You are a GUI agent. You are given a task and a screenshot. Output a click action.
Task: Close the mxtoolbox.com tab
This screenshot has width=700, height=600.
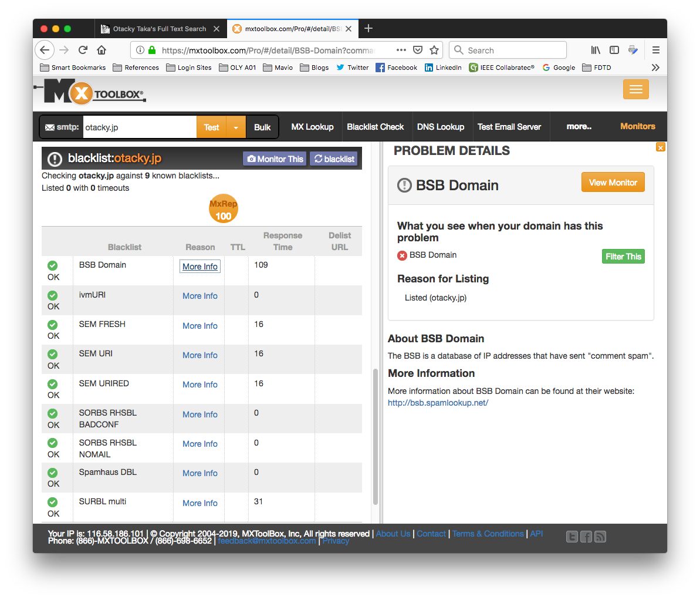pyautogui.click(x=349, y=29)
